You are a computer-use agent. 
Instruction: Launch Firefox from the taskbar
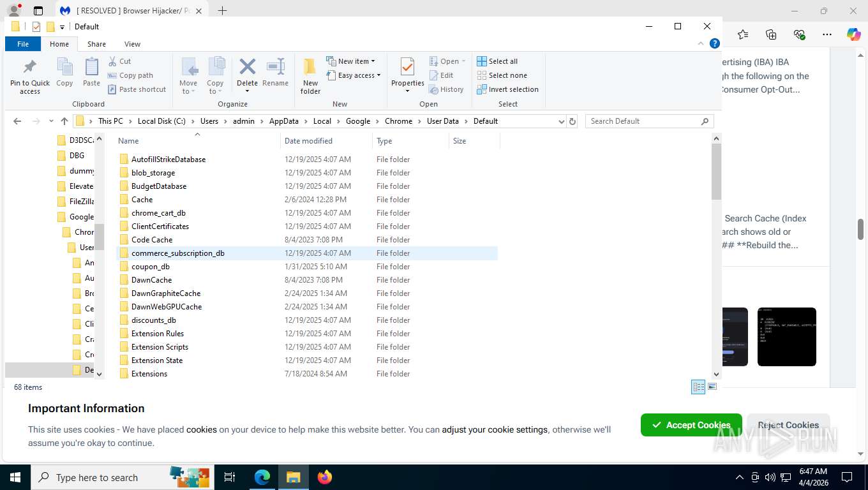[325, 477]
